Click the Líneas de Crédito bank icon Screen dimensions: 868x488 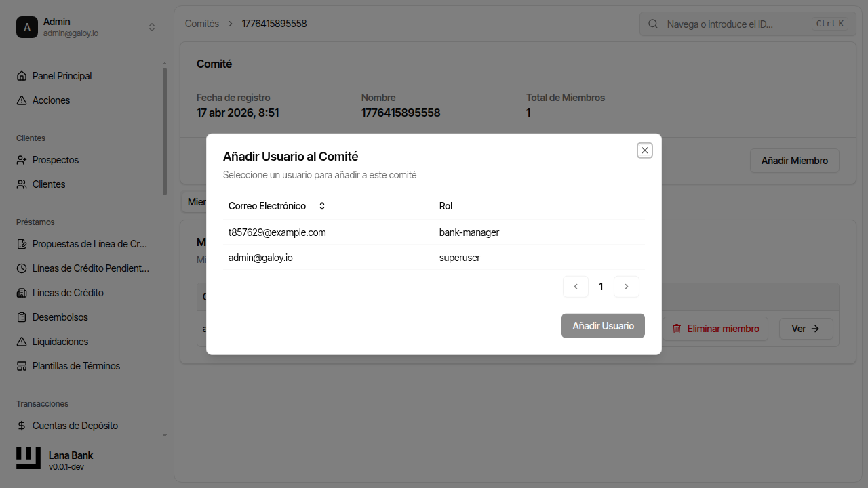point(22,293)
